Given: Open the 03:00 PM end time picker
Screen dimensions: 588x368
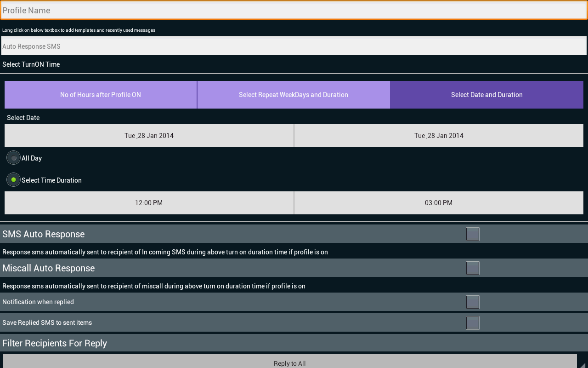Looking at the screenshot, I should tap(439, 203).
